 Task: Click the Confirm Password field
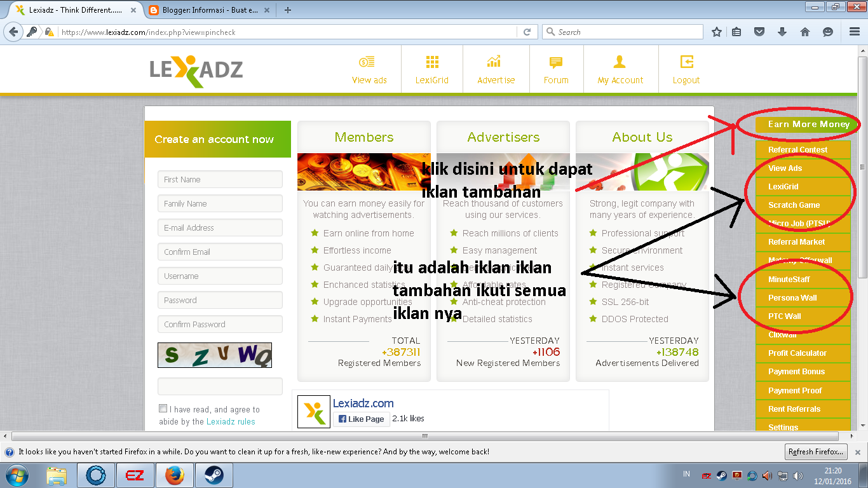pos(220,325)
